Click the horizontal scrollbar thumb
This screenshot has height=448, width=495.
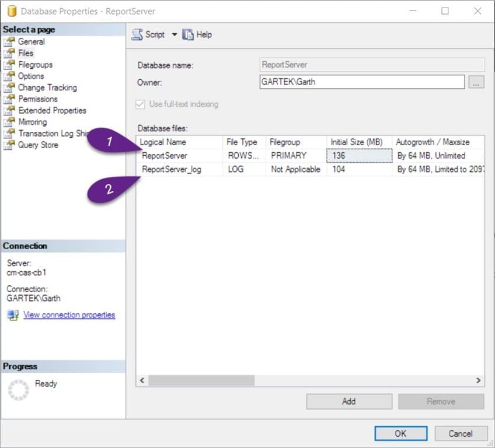[201, 380]
